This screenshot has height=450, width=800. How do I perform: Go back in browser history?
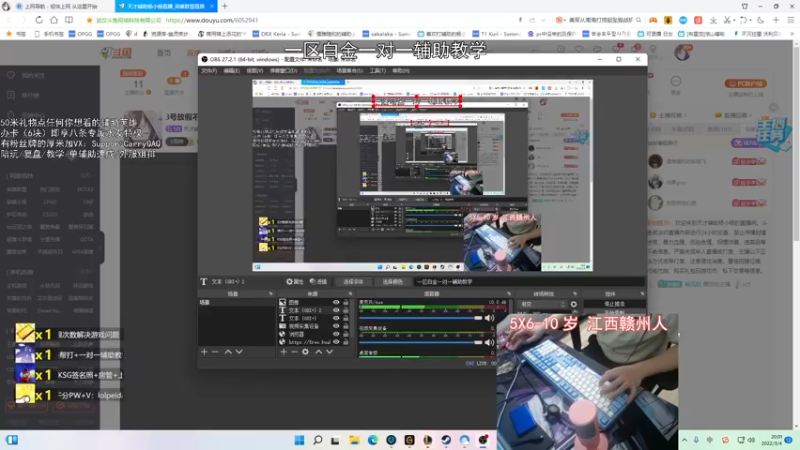(9, 20)
